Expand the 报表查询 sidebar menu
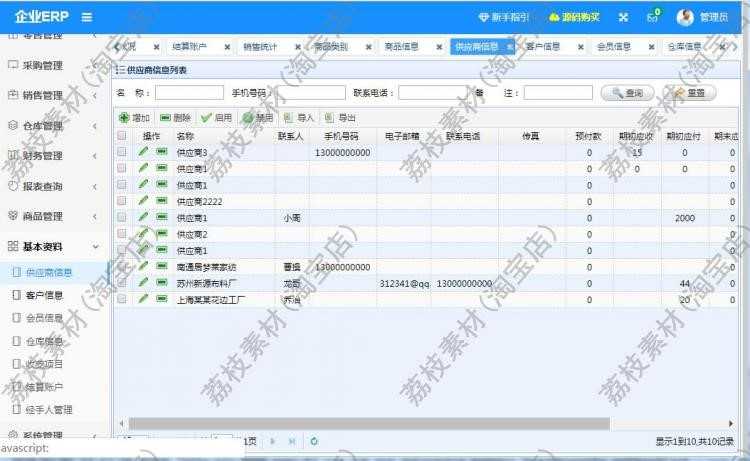This screenshot has width=750, height=461. point(54,186)
